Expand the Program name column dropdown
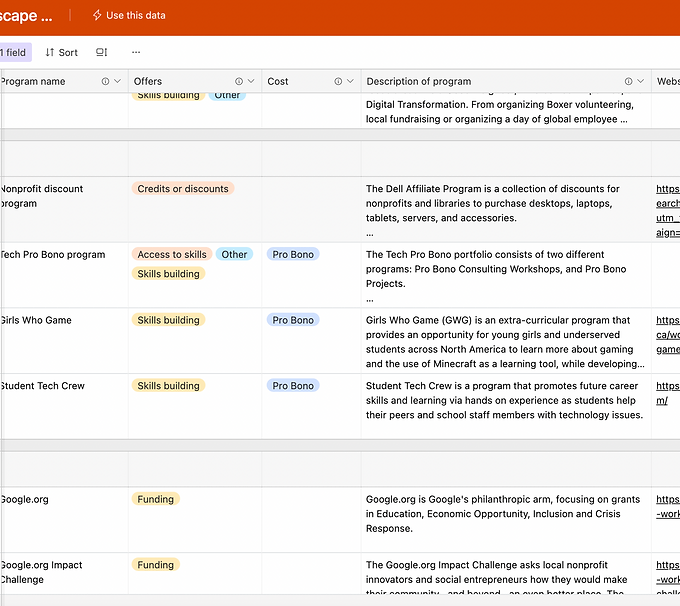This screenshot has height=606, width=680. (x=118, y=82)
